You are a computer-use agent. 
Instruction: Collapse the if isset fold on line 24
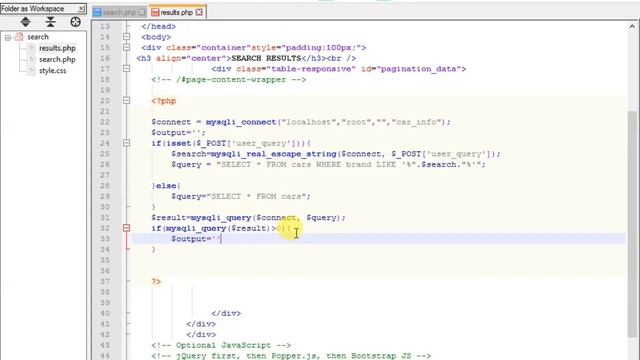pyautogui.click(x=127, y=143)
